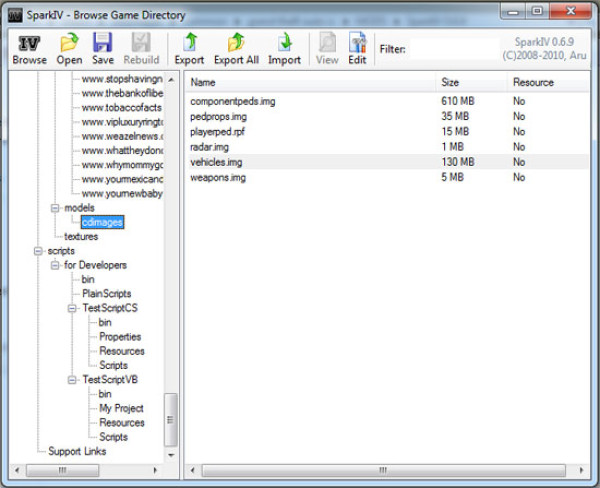The width and height of the screenshot is (600, 488).
Task: Click the Save floppy disk icon
Action: point(103,47)
